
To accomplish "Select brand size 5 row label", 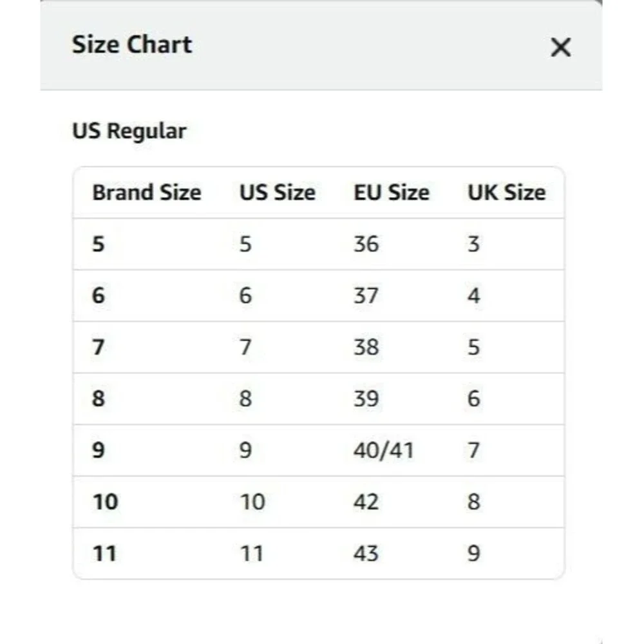I will pyautogui.click(x=98, y=244).
